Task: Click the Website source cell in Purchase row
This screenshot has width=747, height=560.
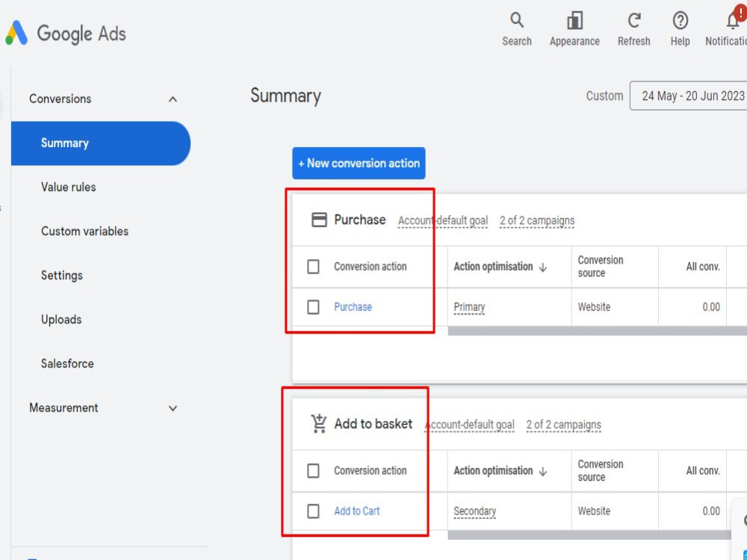Action: (594, 307)
